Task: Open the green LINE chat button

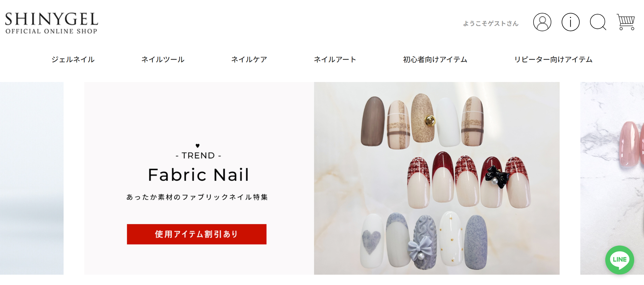Action: click(619, 260)
